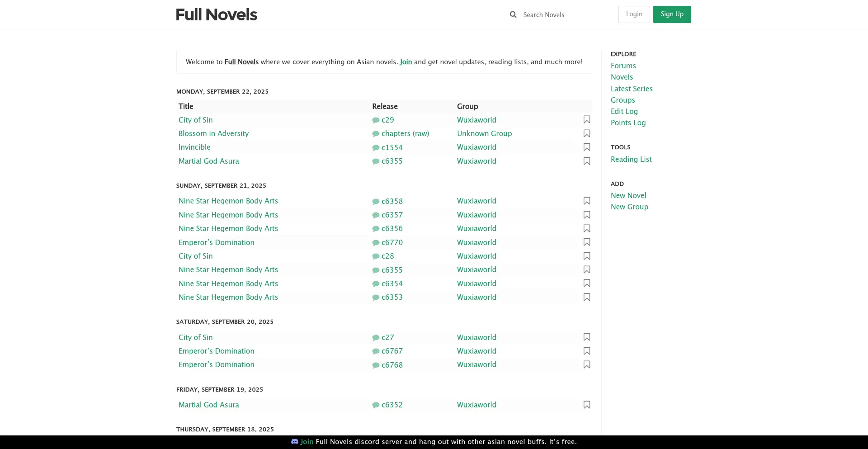868x449 pixels.
Task: Click comment bubble icon beside c6358
Action: [x=376, y=202]
